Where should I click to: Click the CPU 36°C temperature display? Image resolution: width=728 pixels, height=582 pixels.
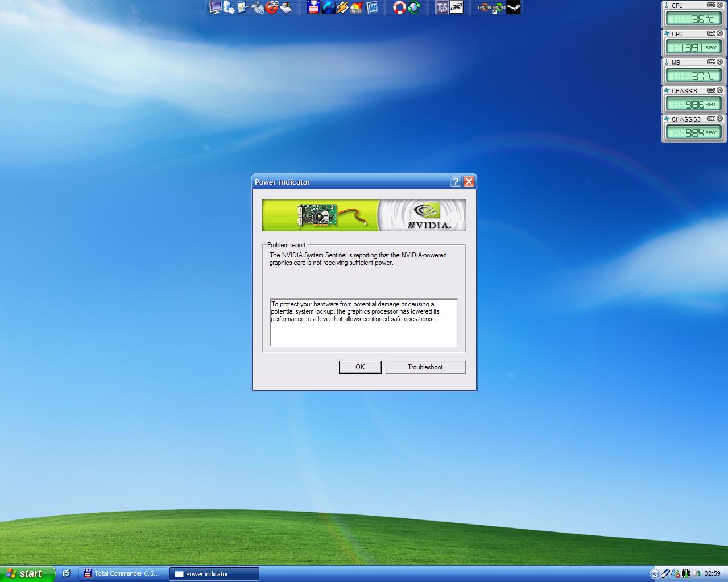point(693,19)
